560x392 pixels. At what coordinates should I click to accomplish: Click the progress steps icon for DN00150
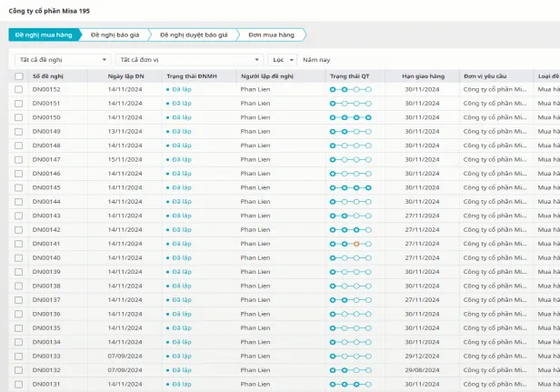click(x=350, y=117)
